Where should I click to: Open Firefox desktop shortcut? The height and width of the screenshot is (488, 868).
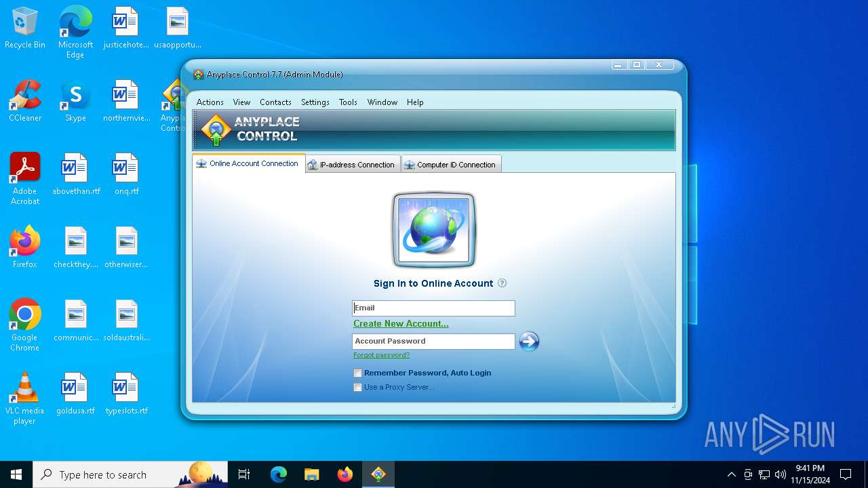pyautogui.click(x=25, y=248)
